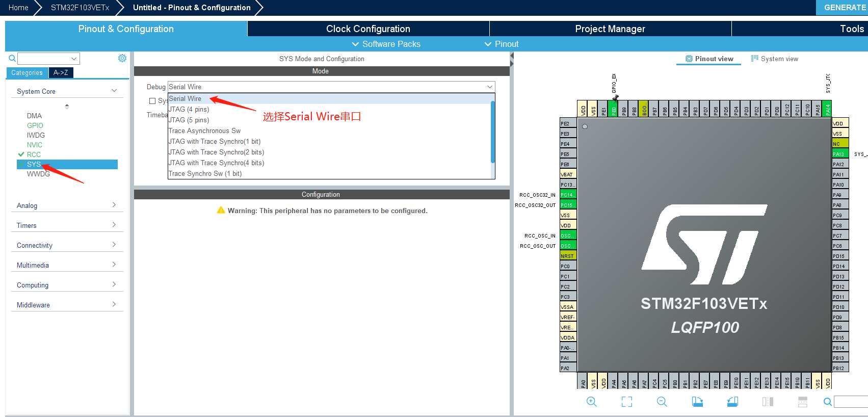
Task: Choose Trace Asynchronous Sw option
Action: (x=329, y=131)
